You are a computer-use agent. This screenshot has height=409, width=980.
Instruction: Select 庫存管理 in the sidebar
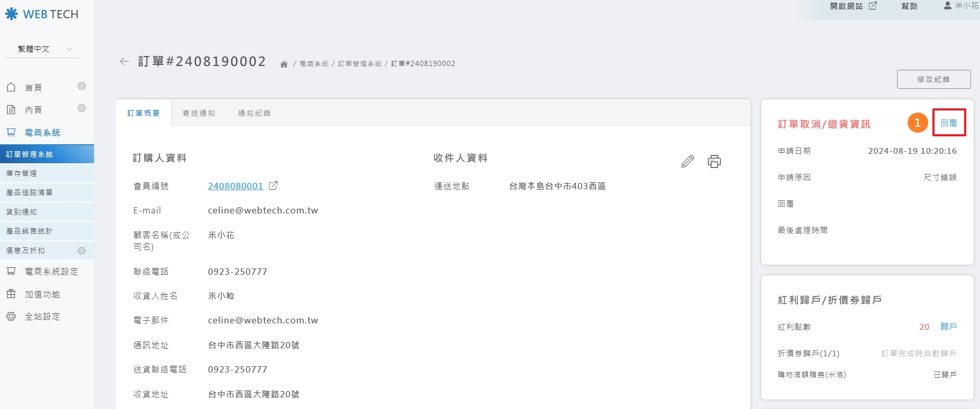coord(22,173)
